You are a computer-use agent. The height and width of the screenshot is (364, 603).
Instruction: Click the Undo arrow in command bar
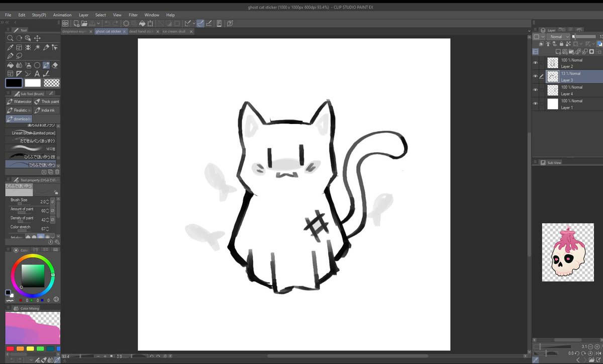click(x=108, y=23)
